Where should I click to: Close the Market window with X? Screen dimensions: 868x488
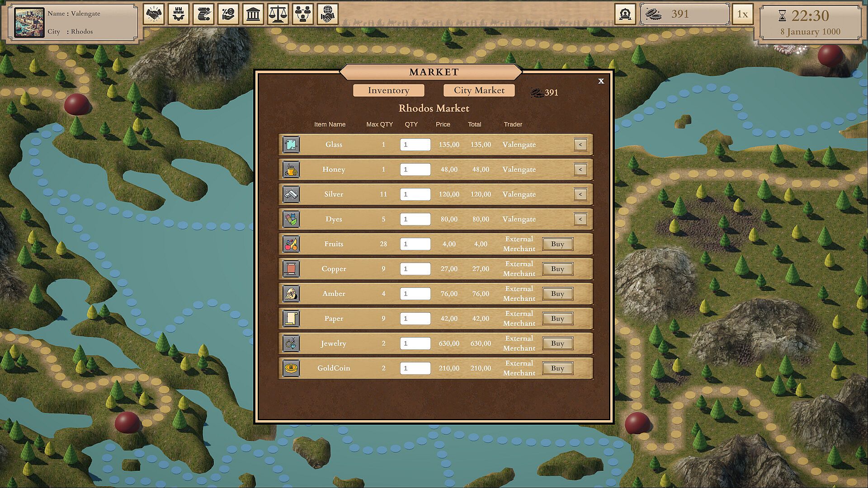coord(601,81)
